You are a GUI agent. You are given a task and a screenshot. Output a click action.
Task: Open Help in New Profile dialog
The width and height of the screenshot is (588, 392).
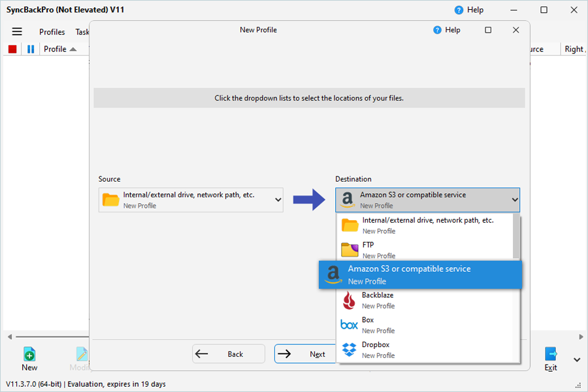click(x=447, y=30)
